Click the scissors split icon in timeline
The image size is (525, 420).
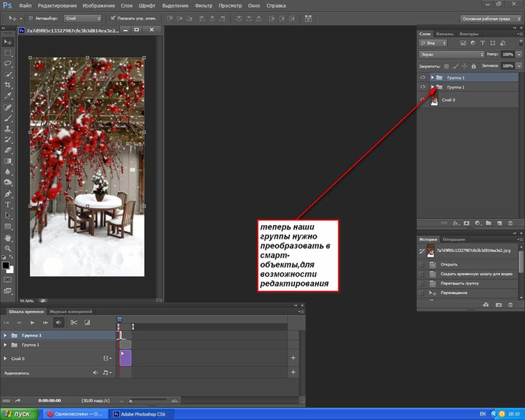pos(73,322)
